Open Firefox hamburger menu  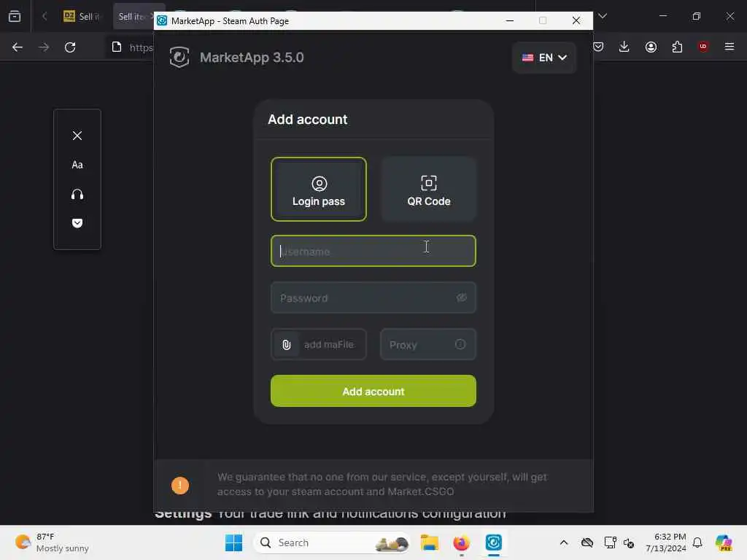729,47
